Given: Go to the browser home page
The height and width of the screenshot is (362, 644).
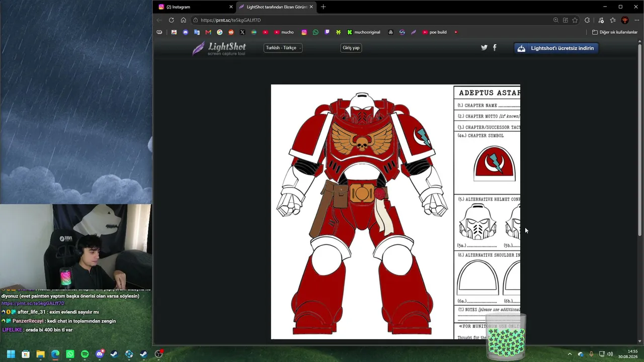Looking at the screenshot, I should [x=184, y=20].
